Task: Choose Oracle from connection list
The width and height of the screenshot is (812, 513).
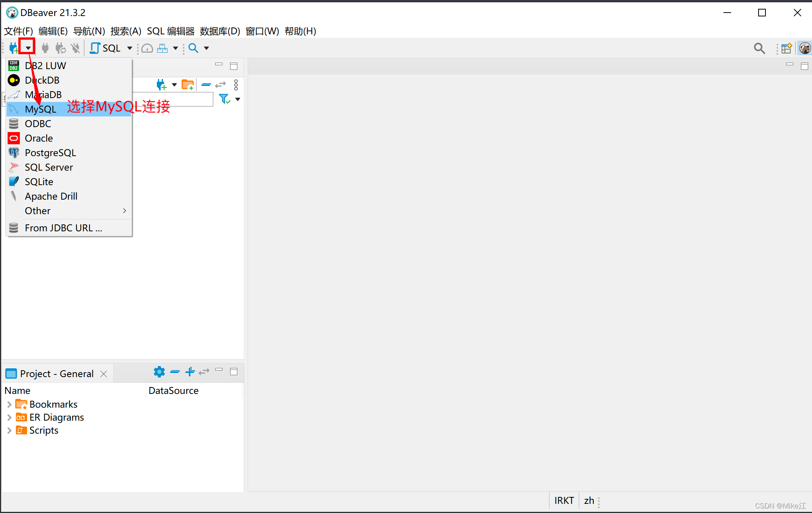Action: point(69,138)
